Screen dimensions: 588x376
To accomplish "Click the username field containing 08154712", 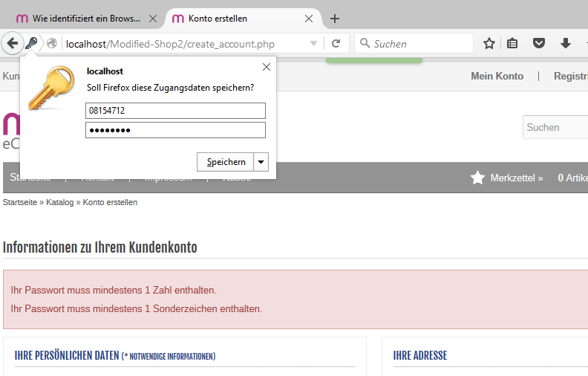I will click(175, 111).
